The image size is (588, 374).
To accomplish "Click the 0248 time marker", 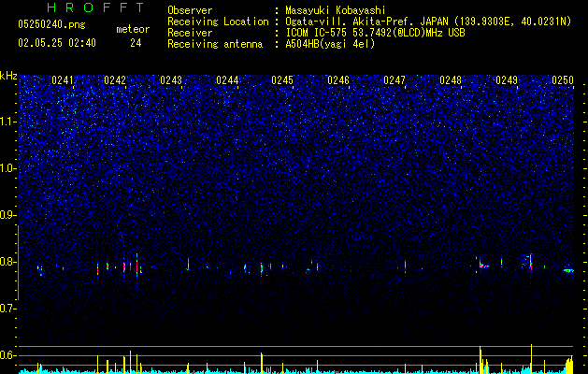I will (451, 80).
